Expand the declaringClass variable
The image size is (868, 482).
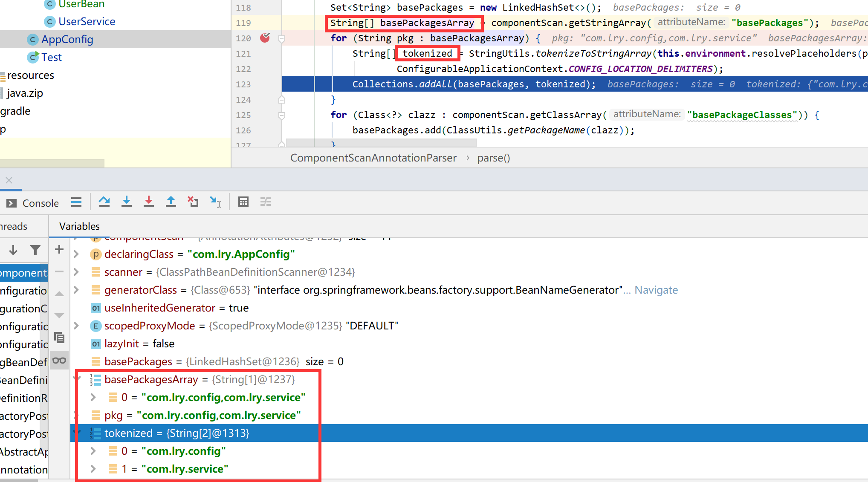point(76,254)
